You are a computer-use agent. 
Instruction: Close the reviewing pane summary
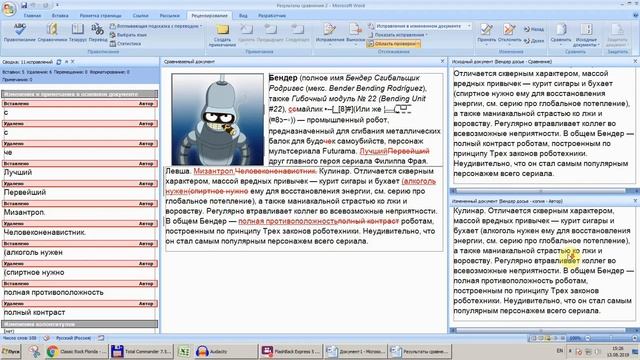point(73,62)
